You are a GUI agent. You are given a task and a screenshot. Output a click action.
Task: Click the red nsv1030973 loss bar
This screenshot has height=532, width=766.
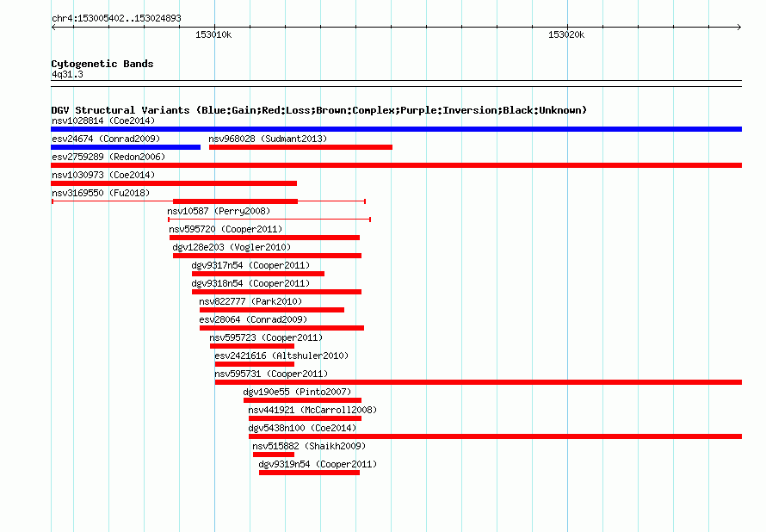[174, 183]
